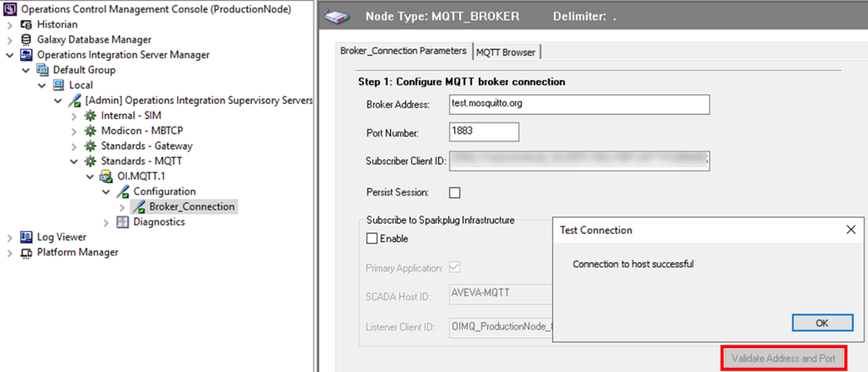Click OK in Test Connection dialog

[x=822, y=323]
